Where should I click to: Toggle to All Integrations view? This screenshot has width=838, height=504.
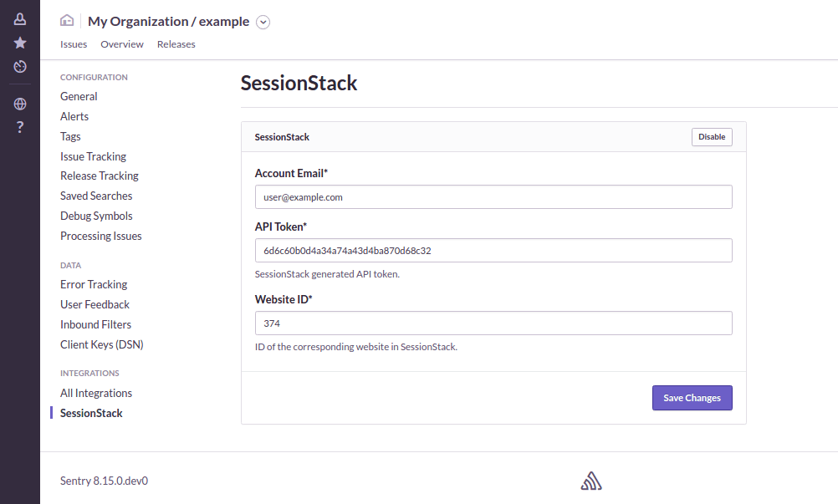click(x=95, y=392)
